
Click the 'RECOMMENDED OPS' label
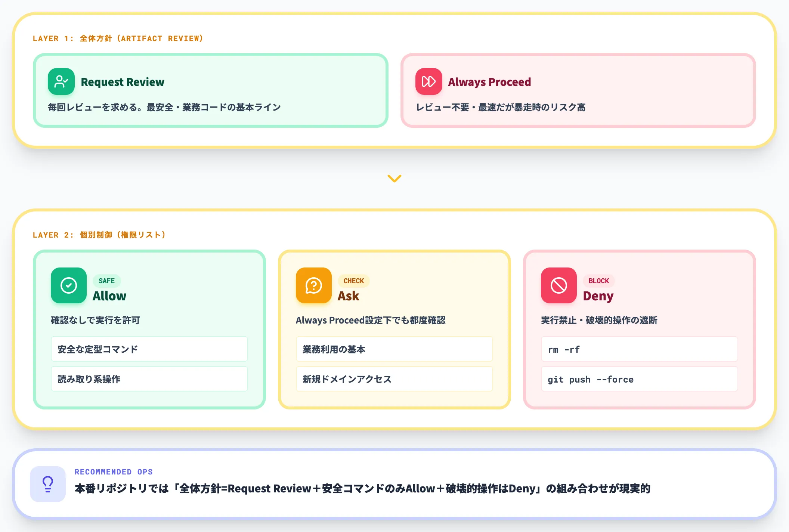coord(114,472)
